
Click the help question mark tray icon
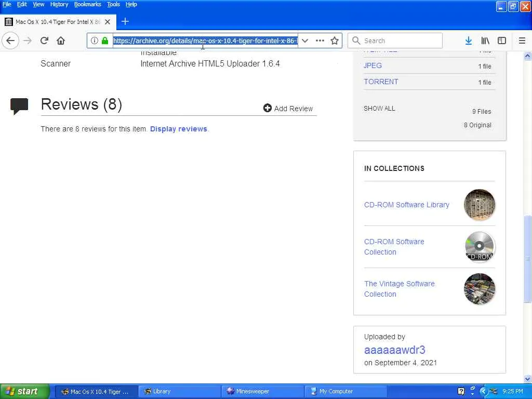(461, 391)
